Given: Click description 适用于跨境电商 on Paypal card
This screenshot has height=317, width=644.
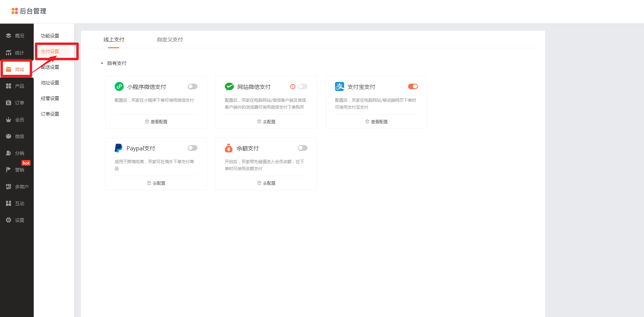Looking at the screenshot, I should point(154,165).
